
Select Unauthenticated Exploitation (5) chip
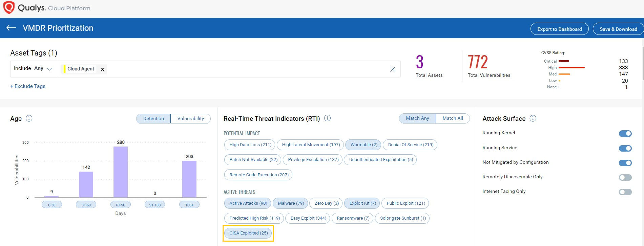point(381,160)
